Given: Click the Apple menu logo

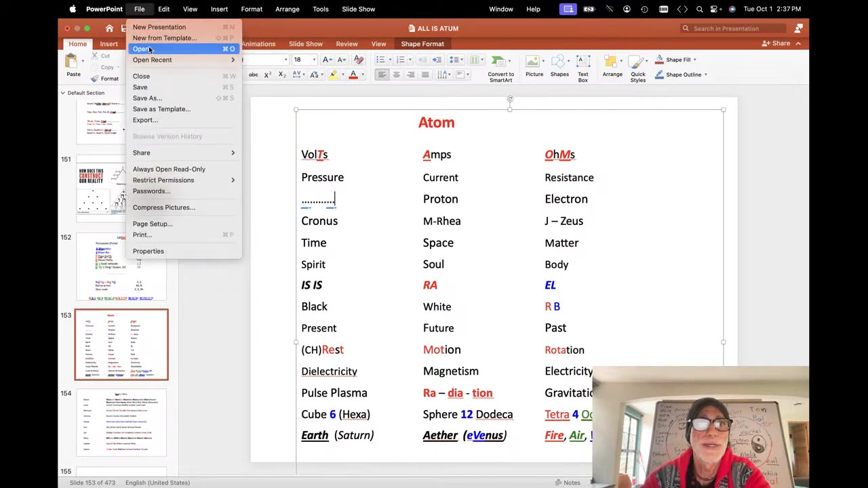Looking at the screenshot, I should point(73,9).
